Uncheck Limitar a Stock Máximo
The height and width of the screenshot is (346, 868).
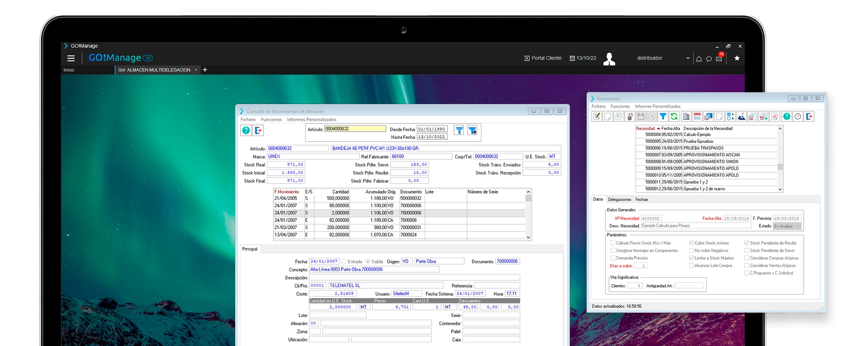click(691, 258)
